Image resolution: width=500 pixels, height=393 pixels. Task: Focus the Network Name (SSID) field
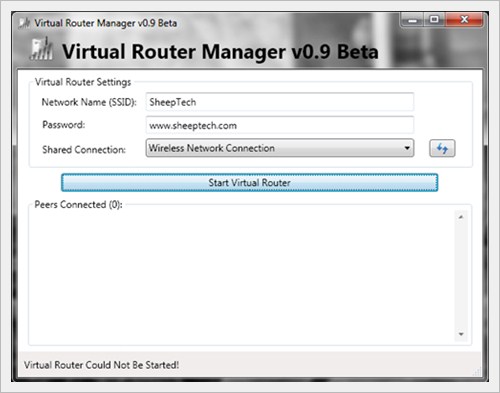tap(280, 102)
